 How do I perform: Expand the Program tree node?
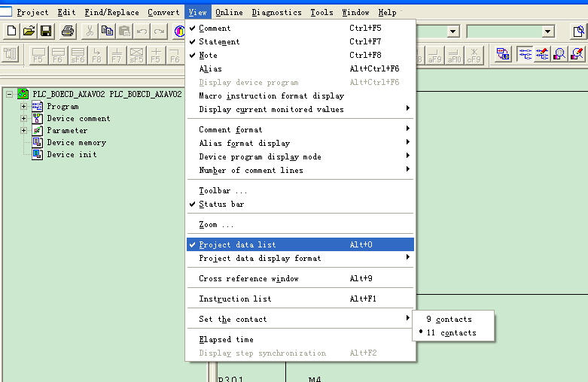coord(23,107)
